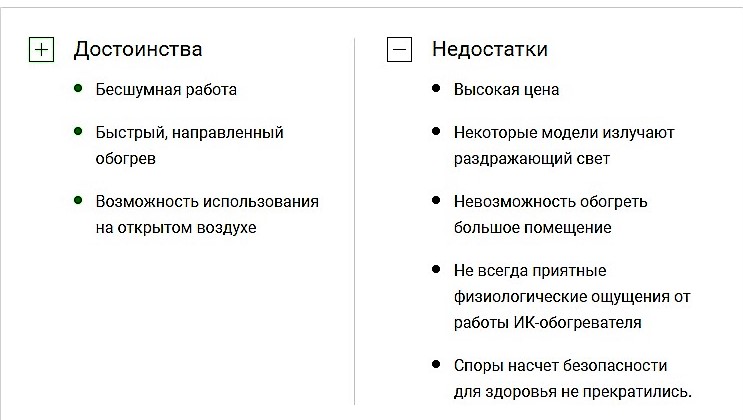743x420 pixels.
Task: Click the green bullet before "Быстрый, направленный"
Action: (x=78, y=131)
